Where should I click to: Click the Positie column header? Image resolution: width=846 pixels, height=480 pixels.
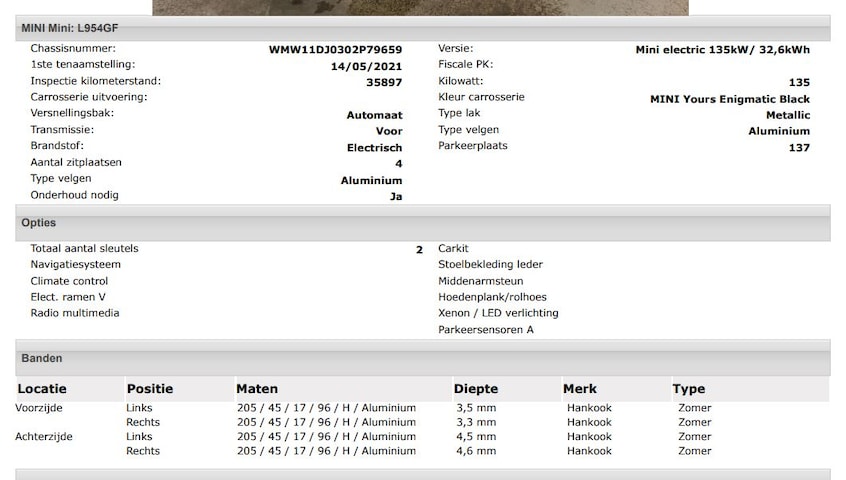point(150,389)
